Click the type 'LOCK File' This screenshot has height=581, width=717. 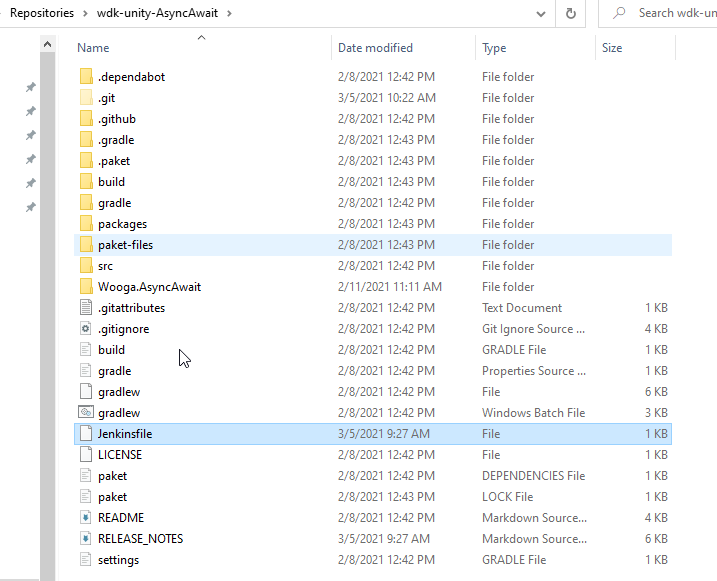pos(508,497)
